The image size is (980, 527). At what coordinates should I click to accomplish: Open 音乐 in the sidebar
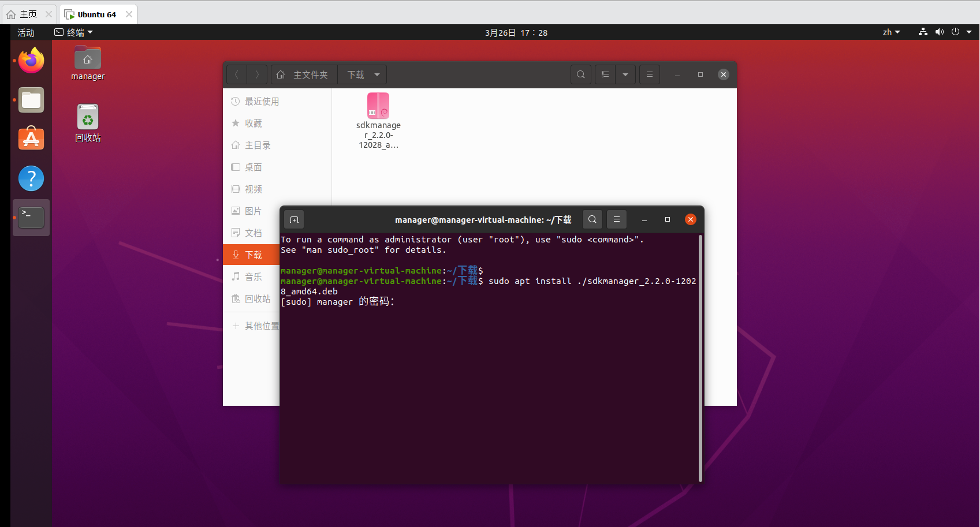pyautogui.click(x=251, y=277)
